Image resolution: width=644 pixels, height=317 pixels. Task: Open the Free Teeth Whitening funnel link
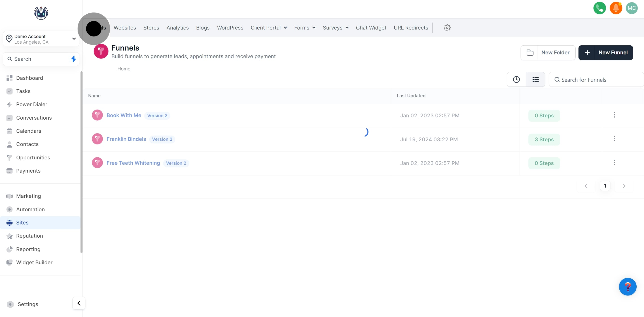coord(133,163)
